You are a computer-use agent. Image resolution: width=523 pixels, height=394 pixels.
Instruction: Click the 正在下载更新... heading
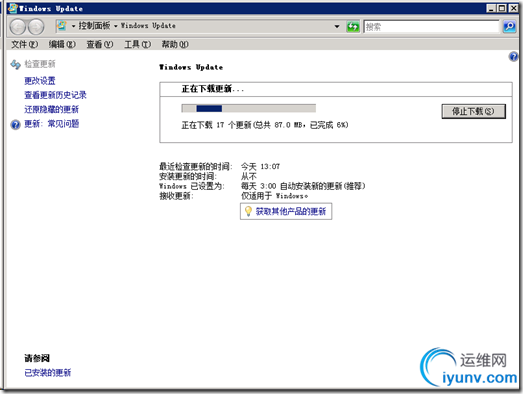point(213,89)
